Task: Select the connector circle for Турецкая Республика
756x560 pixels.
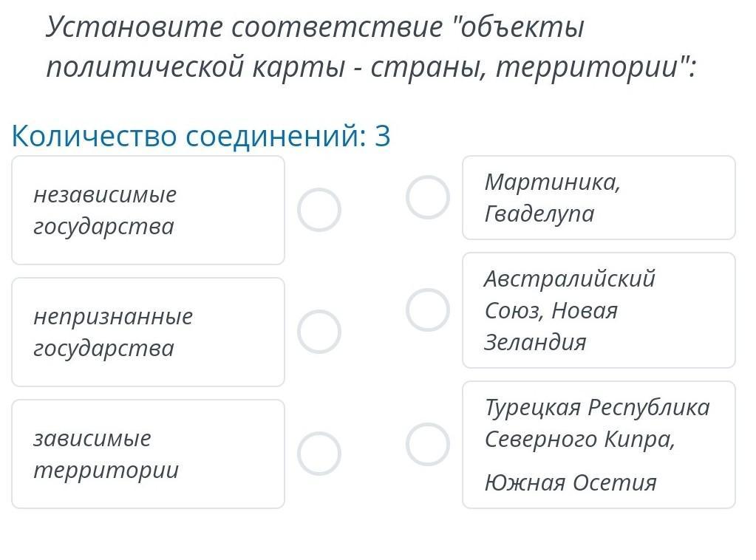Action: [428, 444]
